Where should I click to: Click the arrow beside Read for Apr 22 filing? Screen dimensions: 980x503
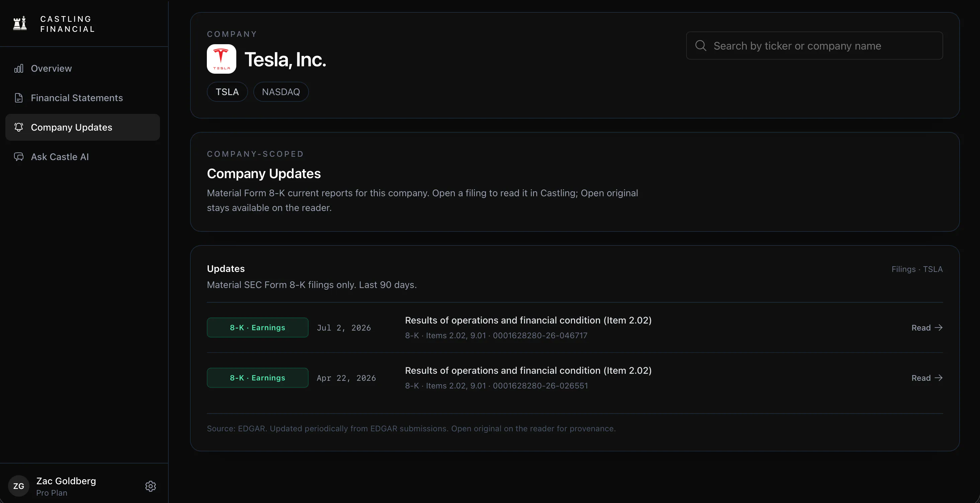pos(939,378)
